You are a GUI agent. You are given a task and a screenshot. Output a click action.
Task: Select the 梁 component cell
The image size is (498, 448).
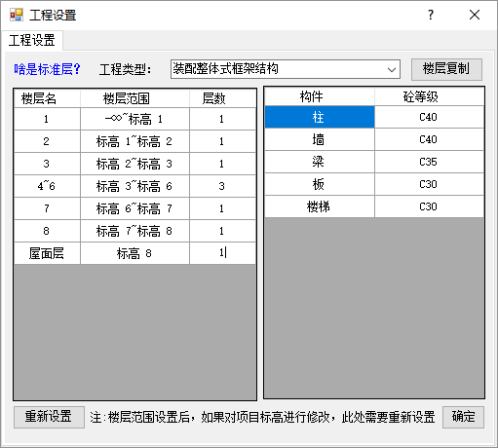point(320,162)
